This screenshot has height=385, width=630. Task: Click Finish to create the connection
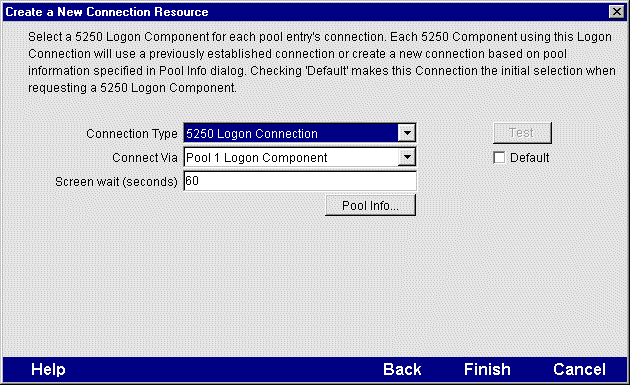487,369
